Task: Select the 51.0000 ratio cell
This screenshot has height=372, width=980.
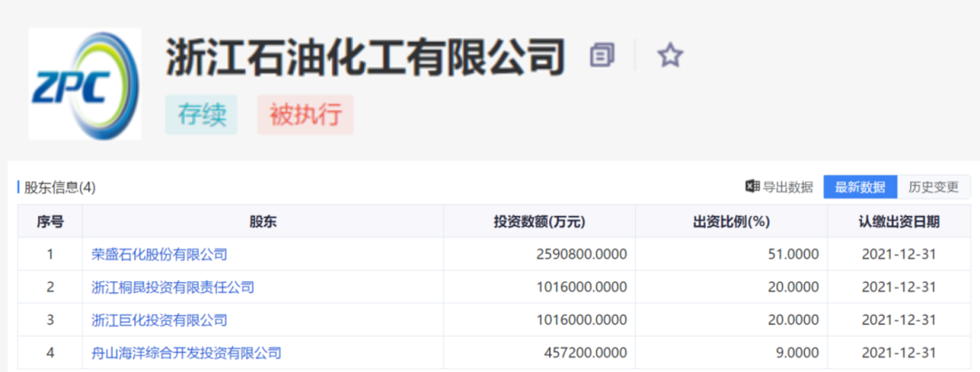Action: click(x=731, y=254)
